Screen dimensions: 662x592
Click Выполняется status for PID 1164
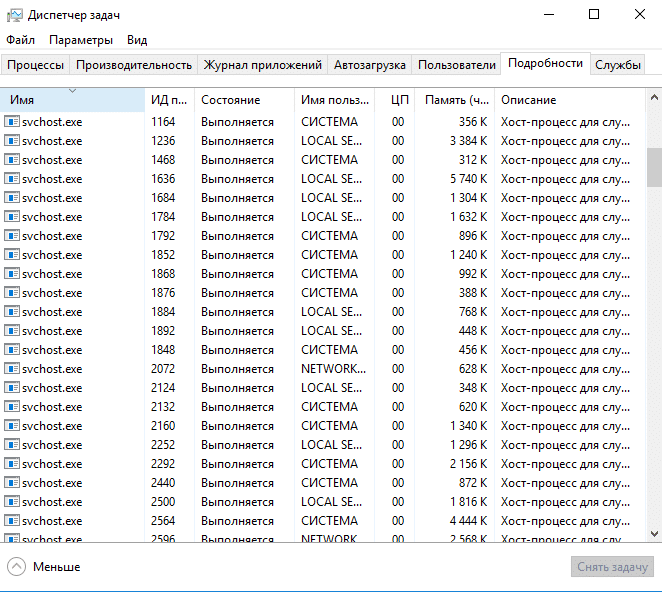(237, 122)
